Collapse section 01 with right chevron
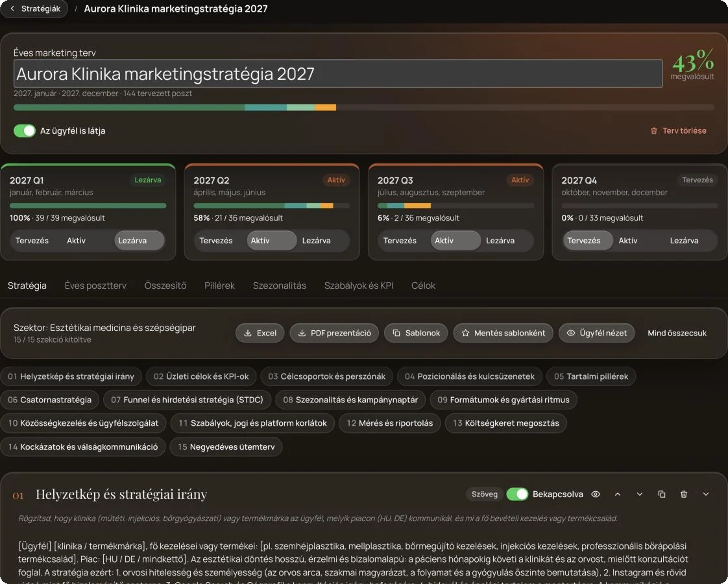The height and width of the screenshot is (584, 728). pos(706,494)
